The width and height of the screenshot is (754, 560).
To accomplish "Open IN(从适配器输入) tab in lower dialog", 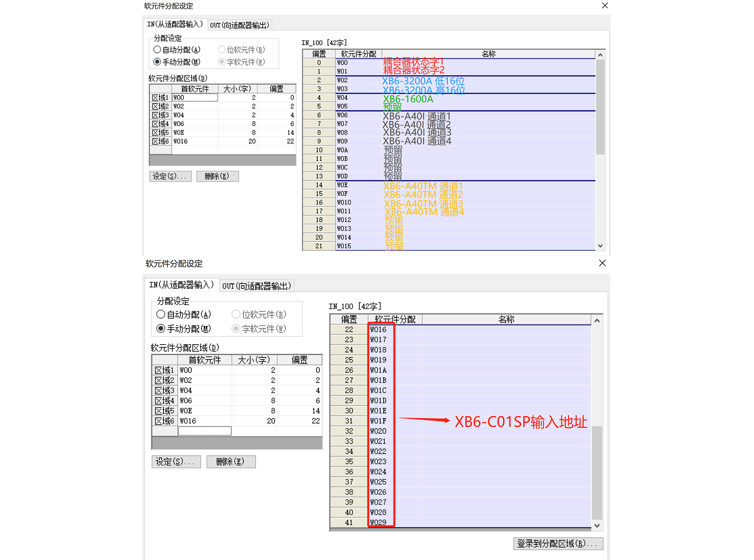I will [181, 285].
